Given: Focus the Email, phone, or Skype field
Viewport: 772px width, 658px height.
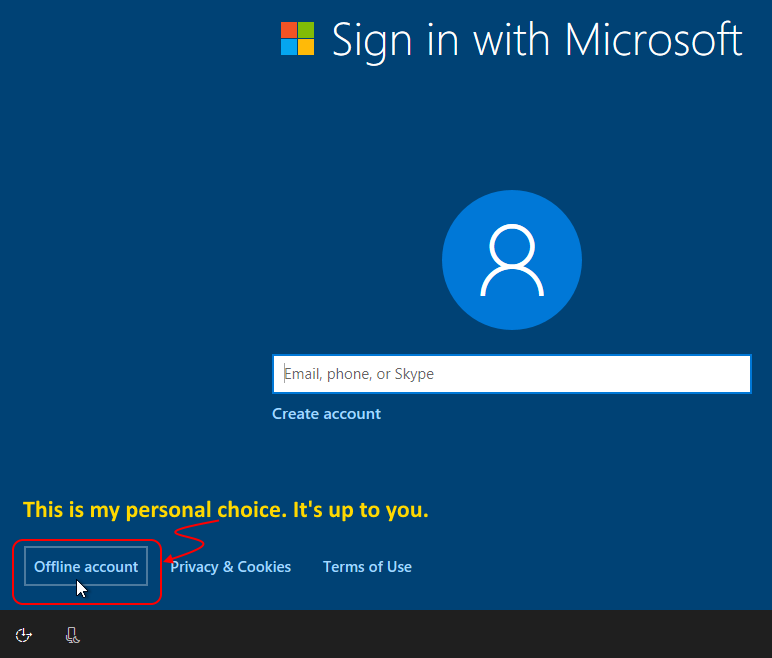Looking at the screenshot, I should pos(511,374).
